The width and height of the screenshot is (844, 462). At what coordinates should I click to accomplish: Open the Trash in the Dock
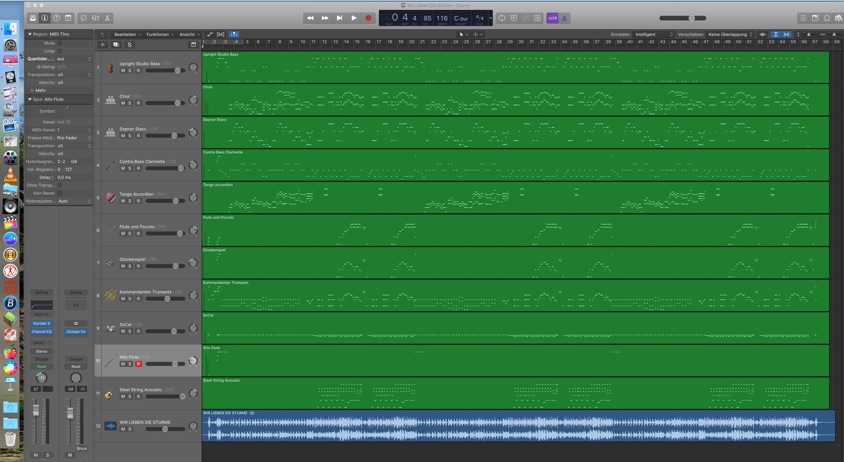pos(10,439)
